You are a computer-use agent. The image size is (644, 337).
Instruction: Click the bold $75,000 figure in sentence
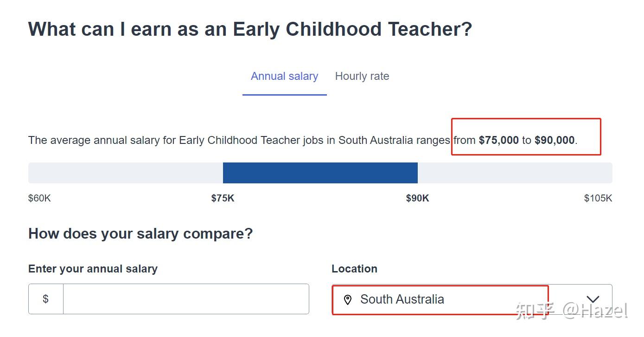tap(498, 140)
